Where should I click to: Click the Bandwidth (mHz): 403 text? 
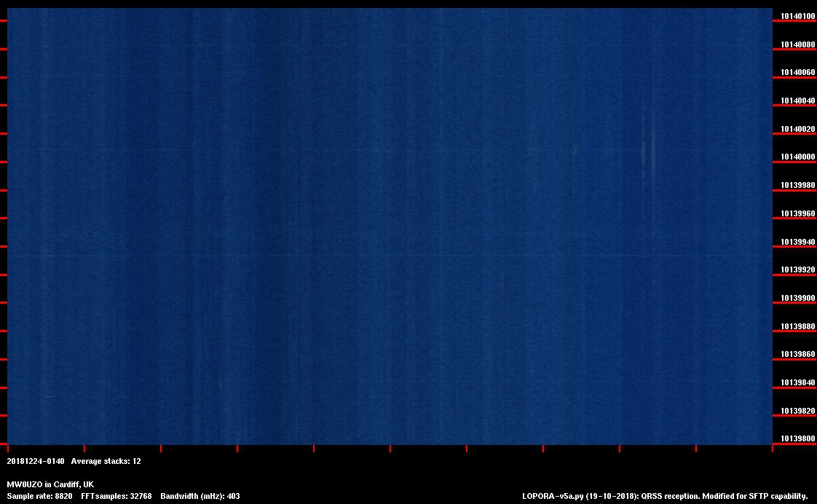pos(200,496)
